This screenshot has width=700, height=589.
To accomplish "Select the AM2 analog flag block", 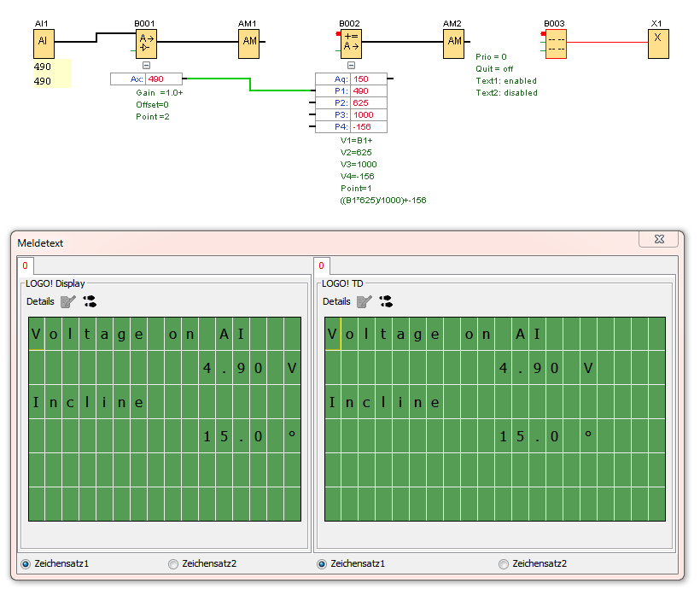I will click(453, 41).
